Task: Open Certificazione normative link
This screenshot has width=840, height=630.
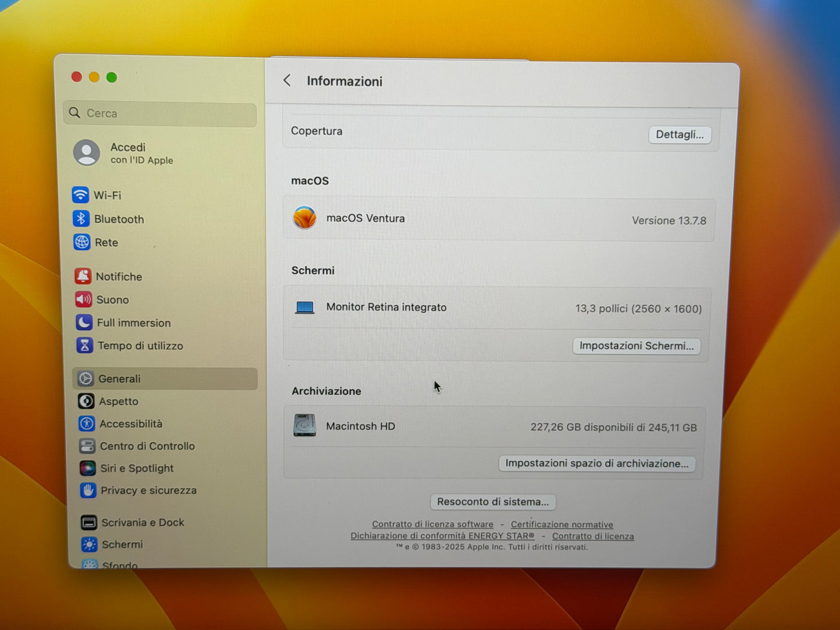Action: click(562, 524)
